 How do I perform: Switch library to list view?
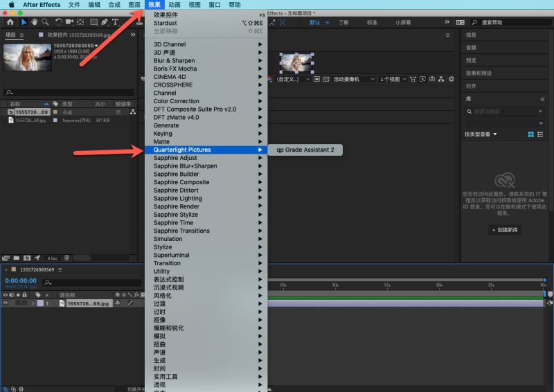(x=540, y=134)
